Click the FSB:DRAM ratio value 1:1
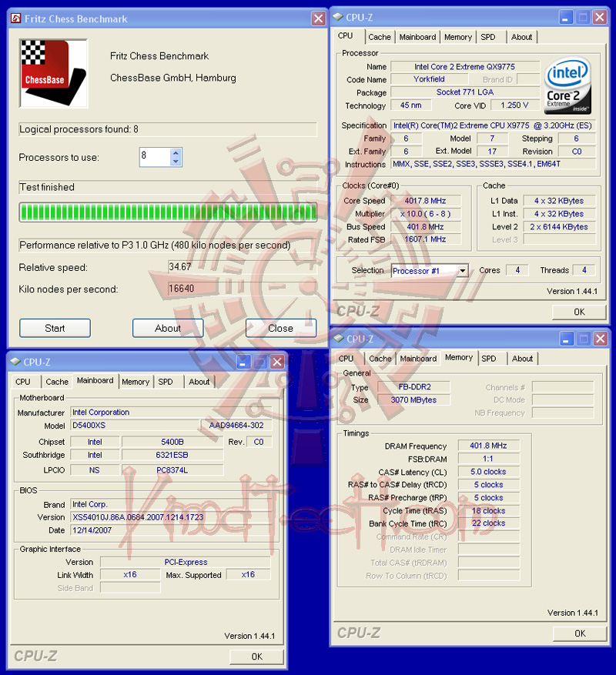Image resolution: width=616 pixels, height=675 pixels. click(488, 459)
